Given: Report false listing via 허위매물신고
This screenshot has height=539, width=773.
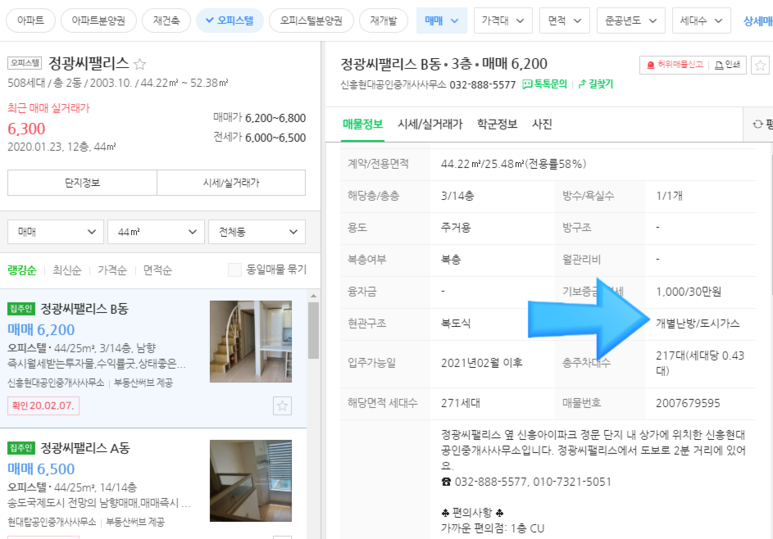Looking at the screenshot, I should coord(674,65).
